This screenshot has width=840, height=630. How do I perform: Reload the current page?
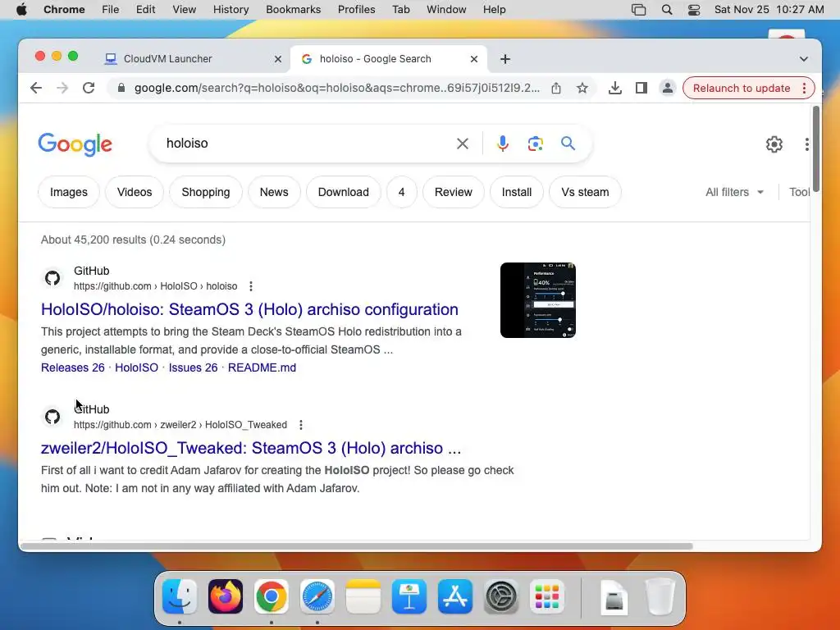(89, 88)
